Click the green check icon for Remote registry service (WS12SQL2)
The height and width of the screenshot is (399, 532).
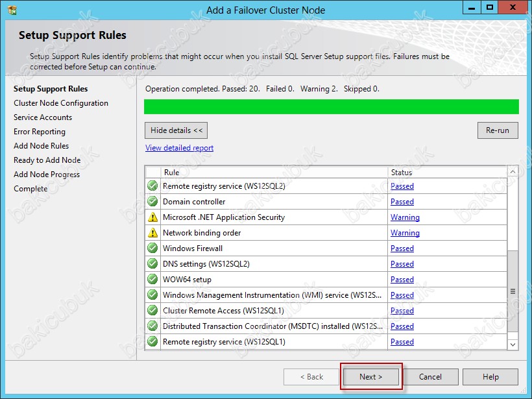tap(152, 186)
